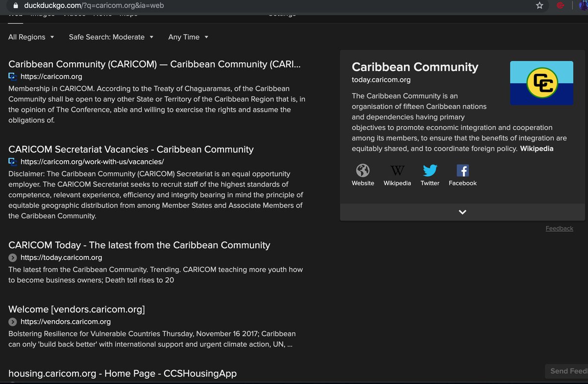This screenshot has height=384, width=588.
Task: Click the Disclaimer snippet under Vacancies result
Action: click(x=156, y=195)
